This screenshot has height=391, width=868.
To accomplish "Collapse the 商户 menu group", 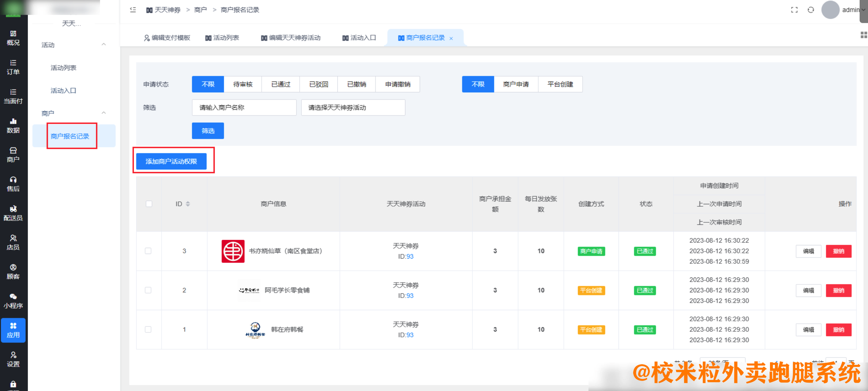I will 103,113.
